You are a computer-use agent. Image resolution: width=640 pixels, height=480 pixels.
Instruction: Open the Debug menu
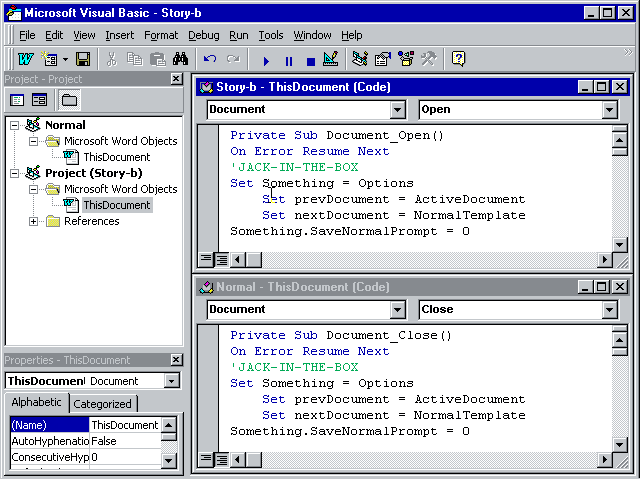[x=203, y=35]
